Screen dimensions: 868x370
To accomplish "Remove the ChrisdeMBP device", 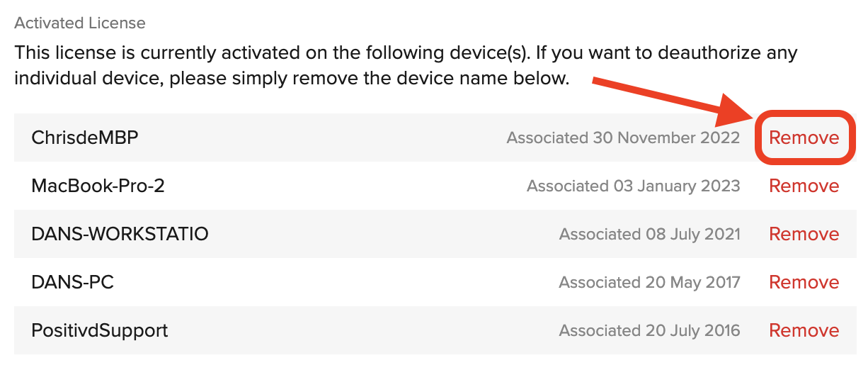I will (x=804, y=138).
